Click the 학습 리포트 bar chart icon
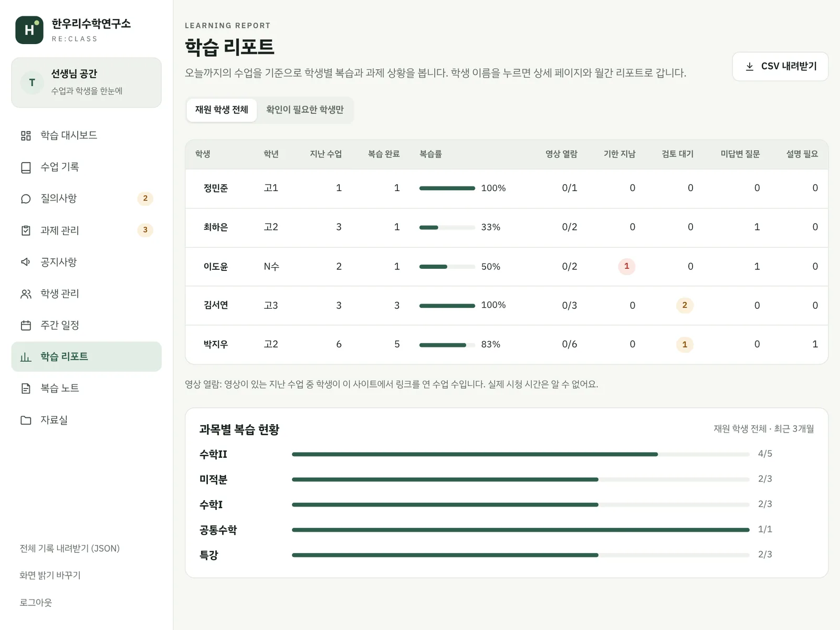The image size is (840, 630). point(26,357)
